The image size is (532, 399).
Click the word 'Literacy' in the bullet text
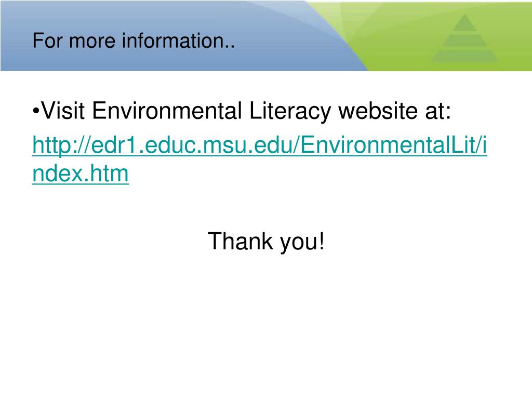point(290,111)
